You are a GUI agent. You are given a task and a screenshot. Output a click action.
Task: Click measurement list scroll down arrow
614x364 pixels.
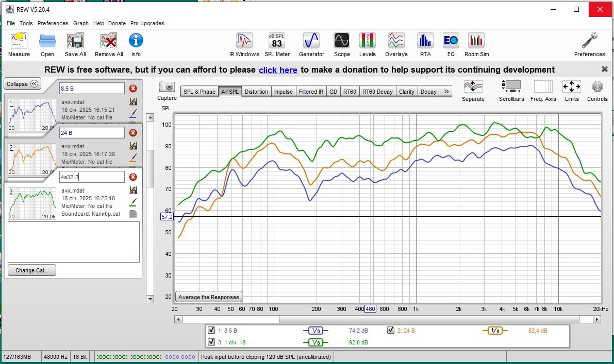[150, 299]
